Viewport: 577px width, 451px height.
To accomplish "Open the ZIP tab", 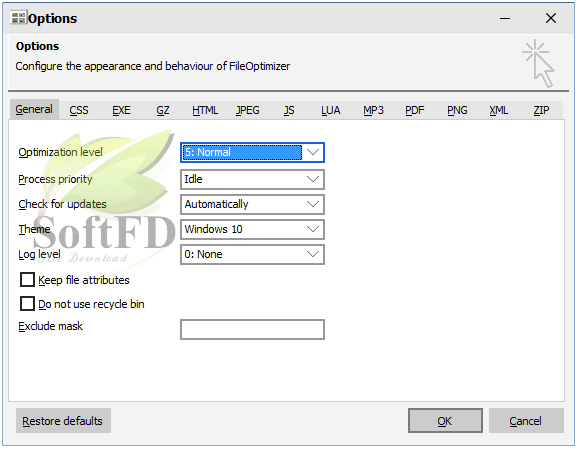I will click(541, 110).
